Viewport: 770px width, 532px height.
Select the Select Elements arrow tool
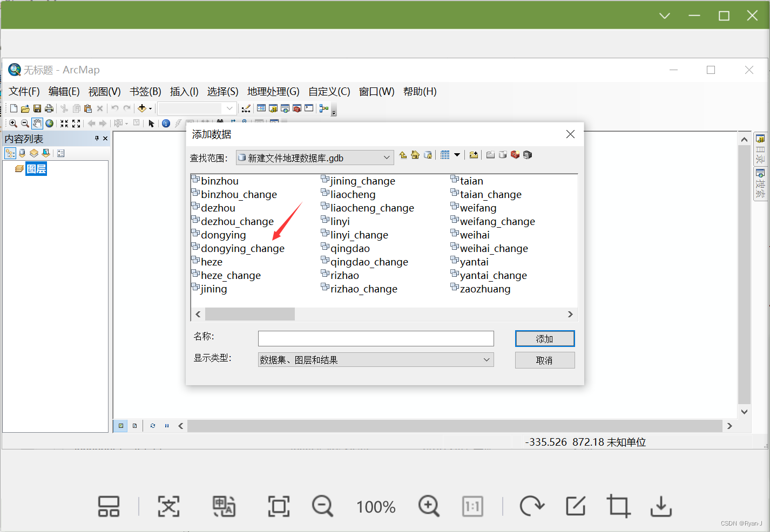point(151,124)
